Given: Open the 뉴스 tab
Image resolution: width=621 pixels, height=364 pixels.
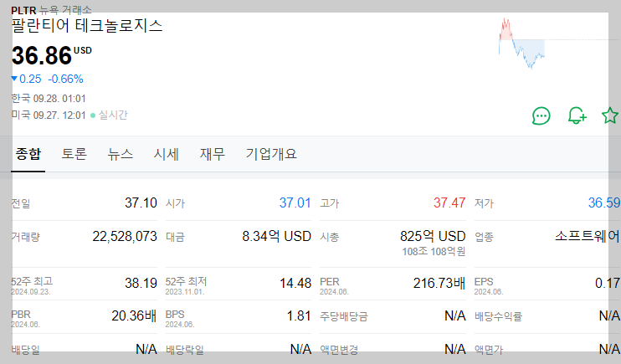Looking at the screenshot, I should click(120, 154).
